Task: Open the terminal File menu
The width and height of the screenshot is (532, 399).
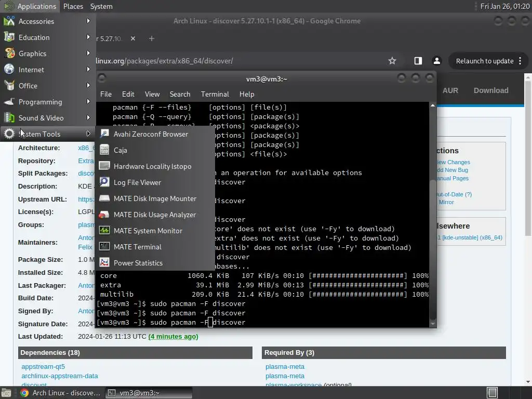Action: point(106,95)
